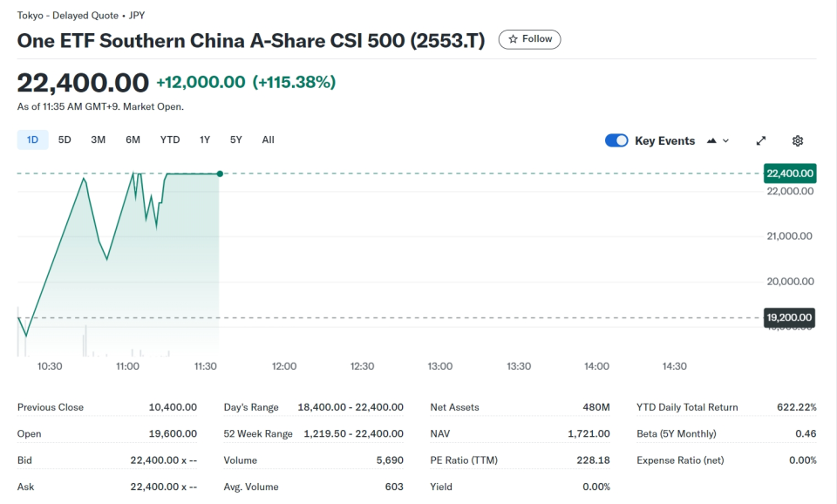Select the 1D time range tab
The height and width of the screenshot is (504, 837).
32,140
